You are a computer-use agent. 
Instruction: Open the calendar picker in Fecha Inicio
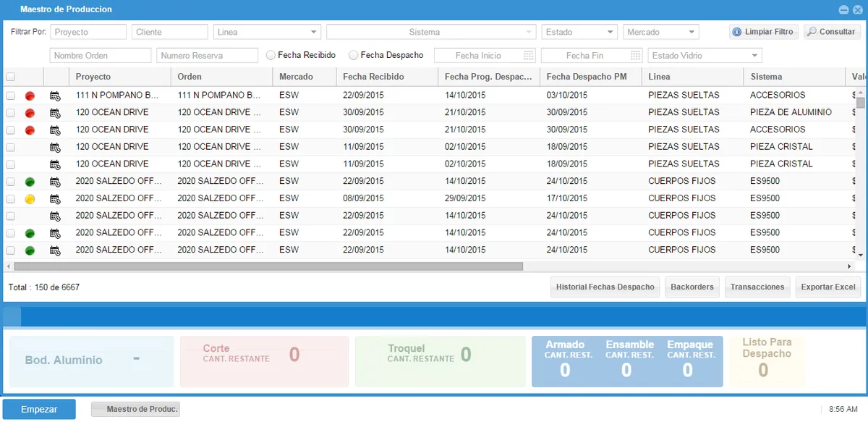click(528, 56)
